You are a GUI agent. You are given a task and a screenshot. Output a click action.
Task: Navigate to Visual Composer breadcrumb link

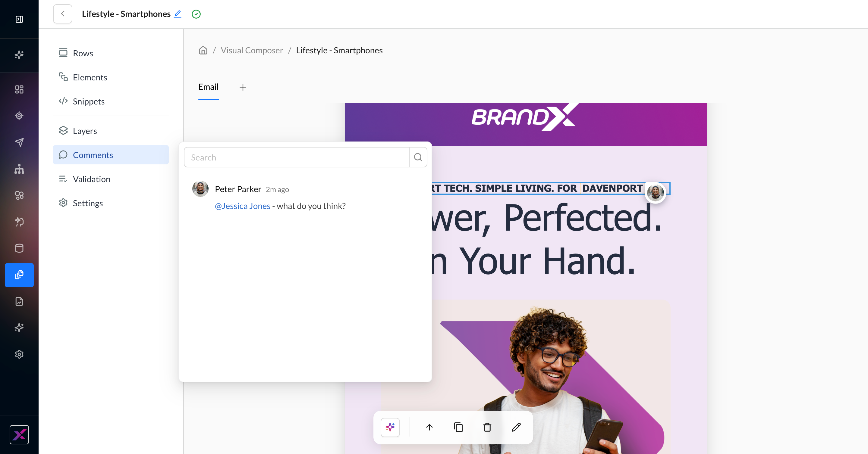(x=252, y=51)
